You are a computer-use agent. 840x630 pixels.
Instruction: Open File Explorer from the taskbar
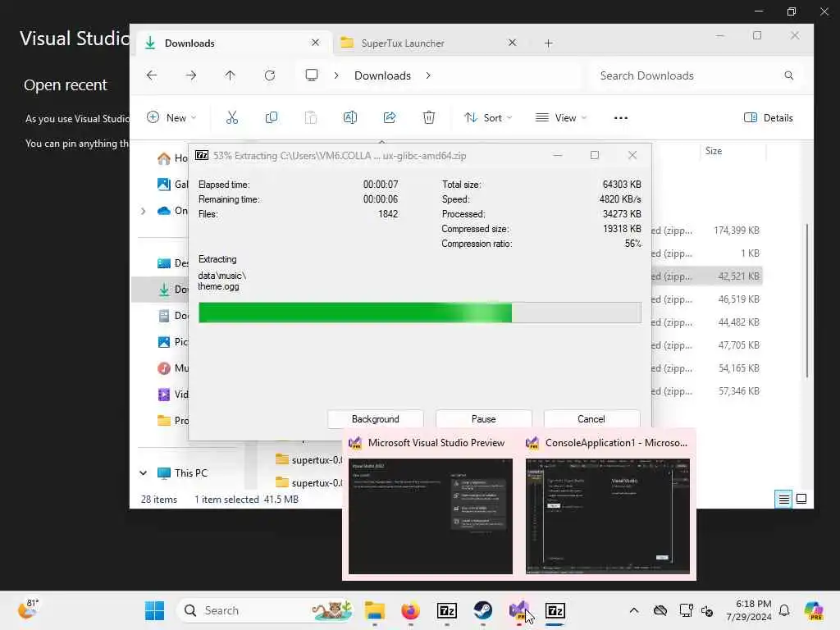(x=374, y=610)
